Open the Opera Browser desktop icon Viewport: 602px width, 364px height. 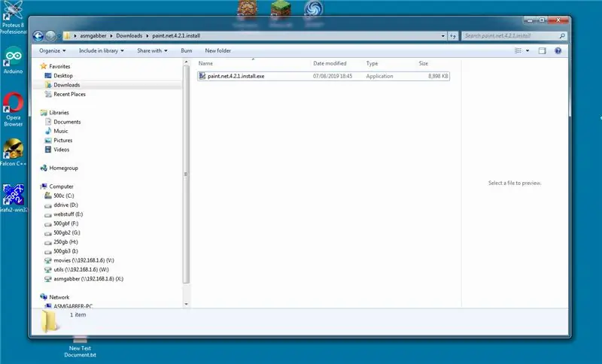coord(14,110)
